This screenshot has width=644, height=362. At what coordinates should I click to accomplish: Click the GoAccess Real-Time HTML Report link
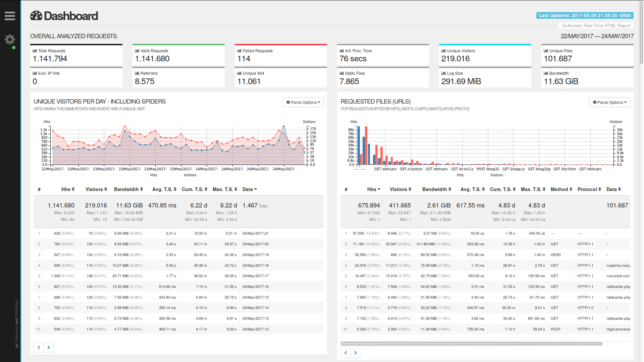(x=596, y=25)
